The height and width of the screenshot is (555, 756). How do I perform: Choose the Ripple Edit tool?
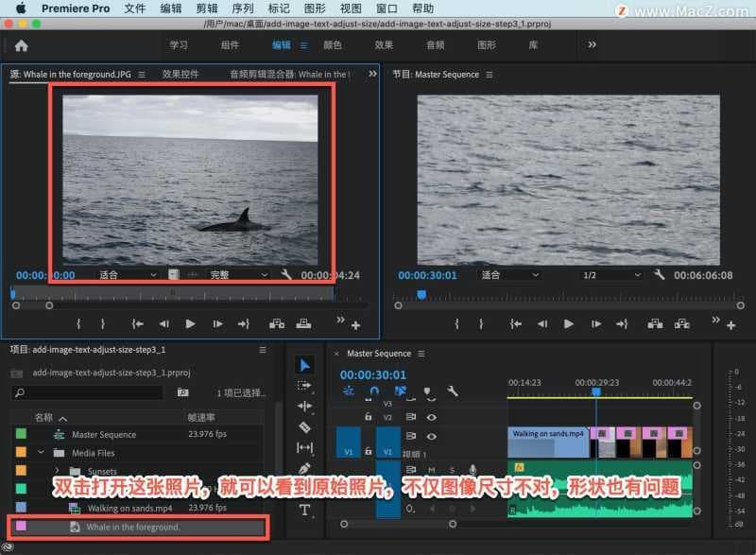304,407
